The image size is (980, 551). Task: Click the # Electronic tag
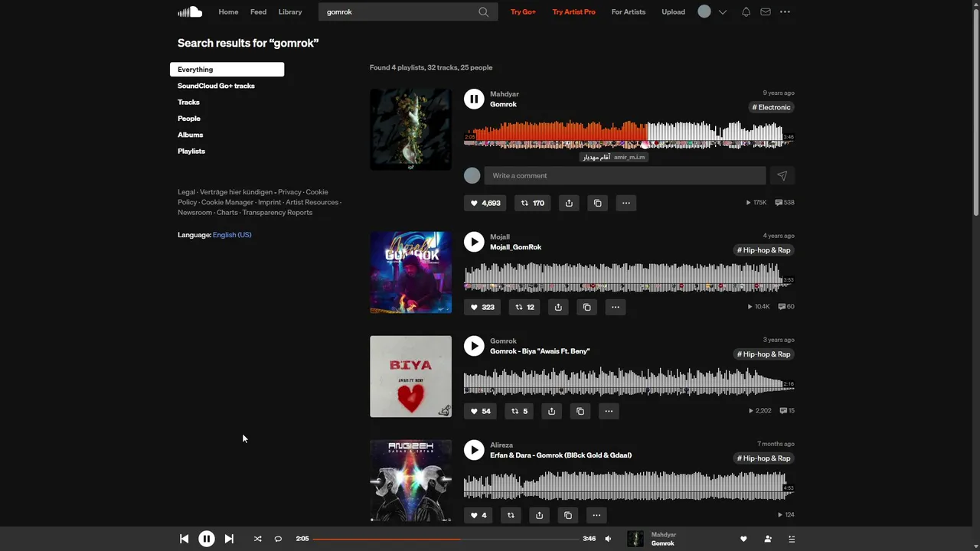771,107
